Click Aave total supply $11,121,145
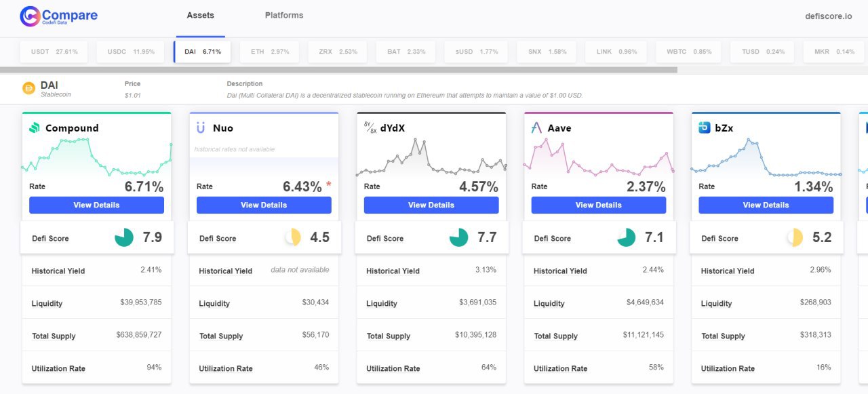Image resolution: width=868 pixels, height=394 pixels. (644, 335)
